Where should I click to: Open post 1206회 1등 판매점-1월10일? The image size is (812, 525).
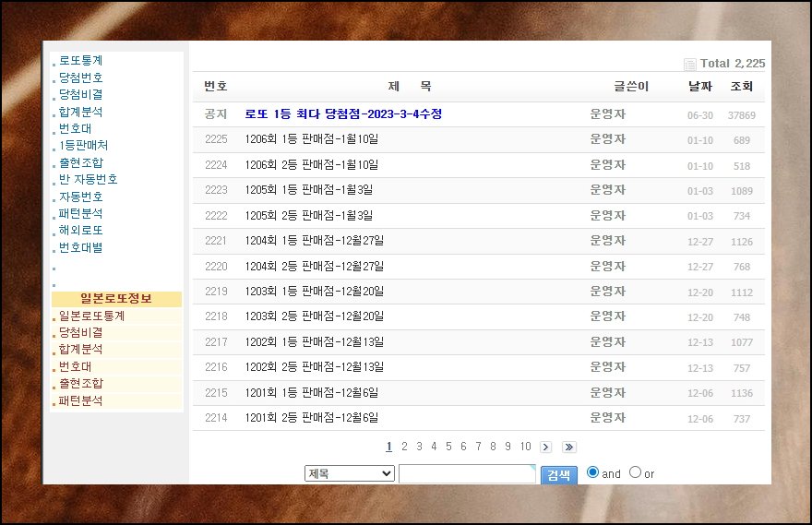point(311,139)
